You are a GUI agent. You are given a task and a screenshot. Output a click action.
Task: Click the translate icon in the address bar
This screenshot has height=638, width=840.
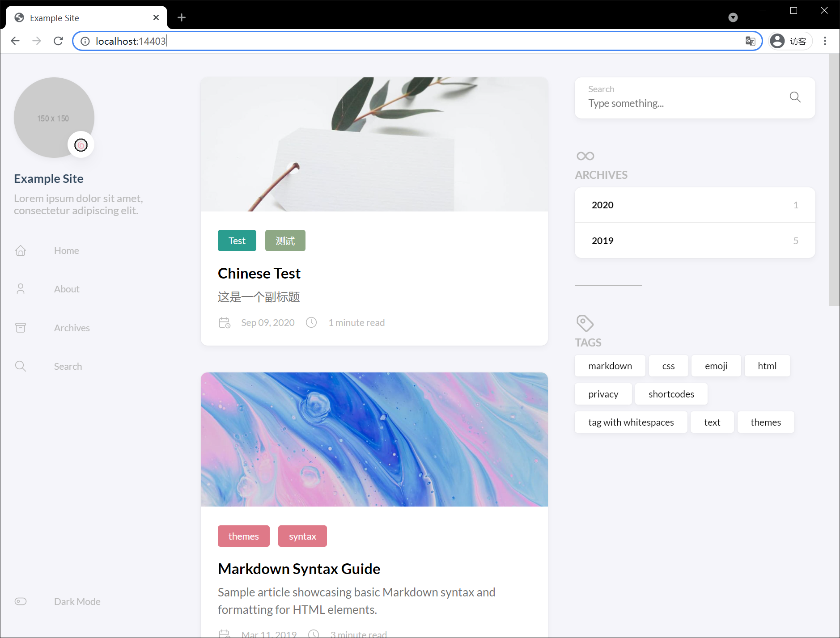click(750, 41)
